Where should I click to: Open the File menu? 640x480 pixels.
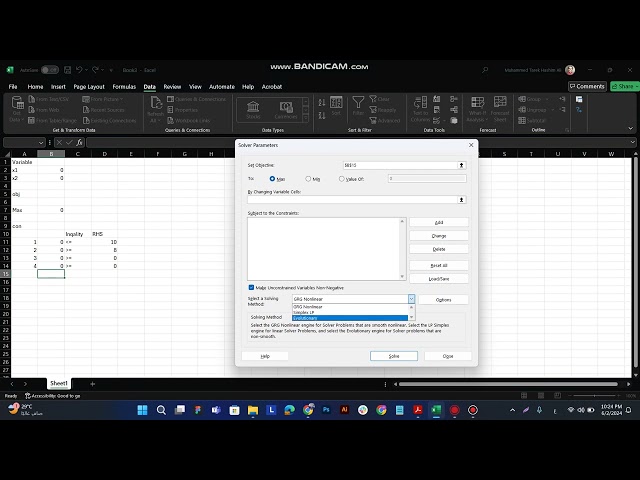pos(13,87)
